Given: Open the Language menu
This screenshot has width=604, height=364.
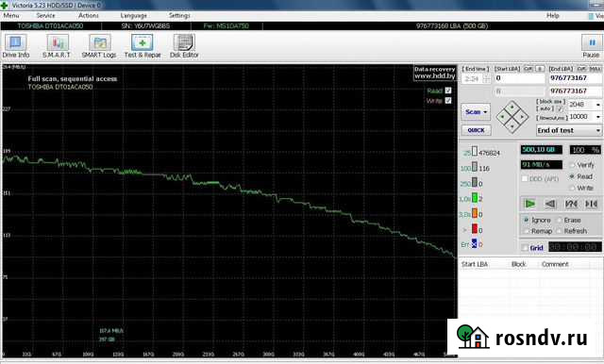Looking at the screenshot, I should coord(134,16).
